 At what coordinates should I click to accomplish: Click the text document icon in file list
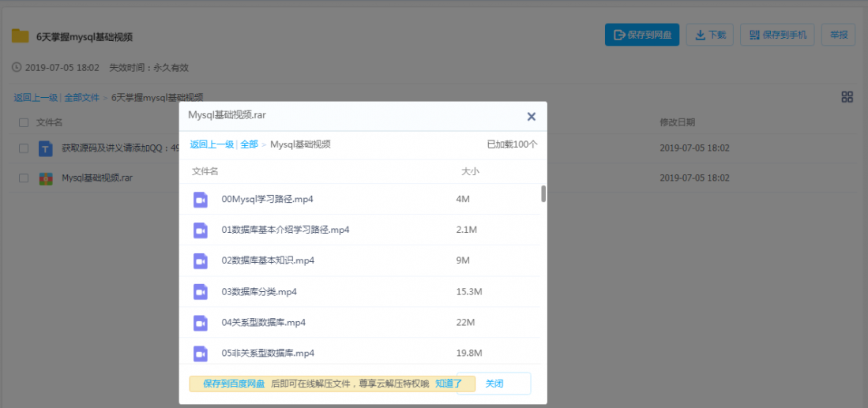tap(46, 148)
